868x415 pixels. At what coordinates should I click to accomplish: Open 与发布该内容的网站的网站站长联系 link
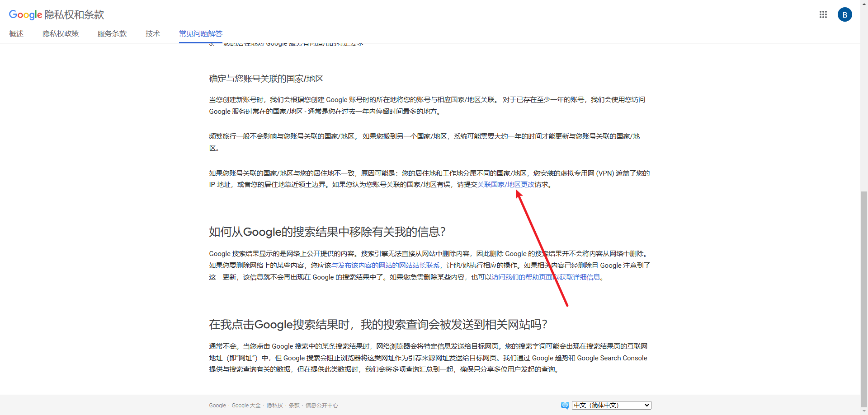385,266
